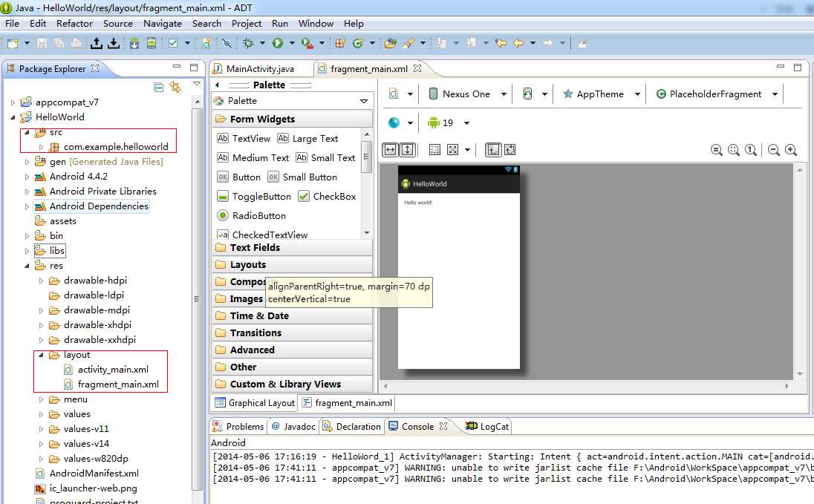
Task: Open the Android Virtual Device Manager icon
Action: point(152,44)
